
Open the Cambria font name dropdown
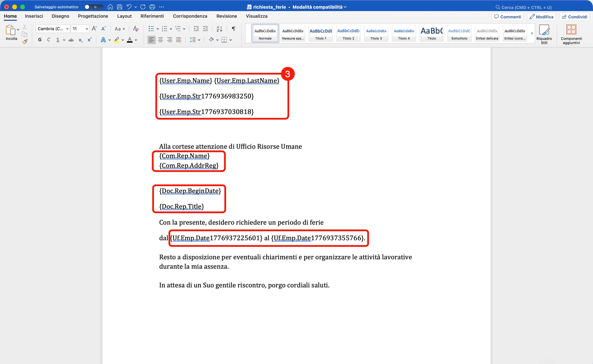[x=67, y=29]
